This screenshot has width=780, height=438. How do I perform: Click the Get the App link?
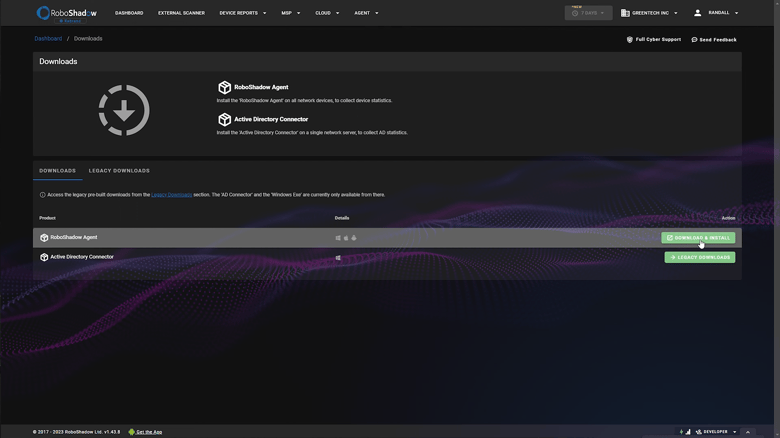coord(149,432)
